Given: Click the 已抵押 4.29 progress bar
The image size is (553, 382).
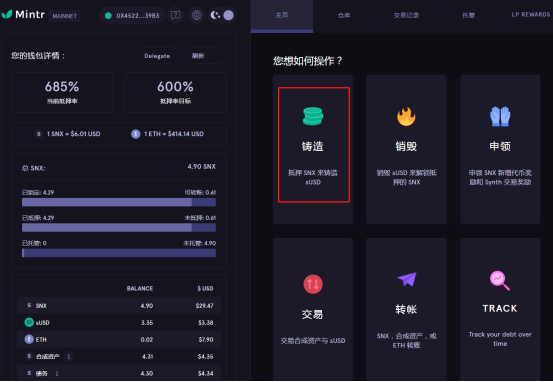Looking at the screenshot, I should click(119, 228).
